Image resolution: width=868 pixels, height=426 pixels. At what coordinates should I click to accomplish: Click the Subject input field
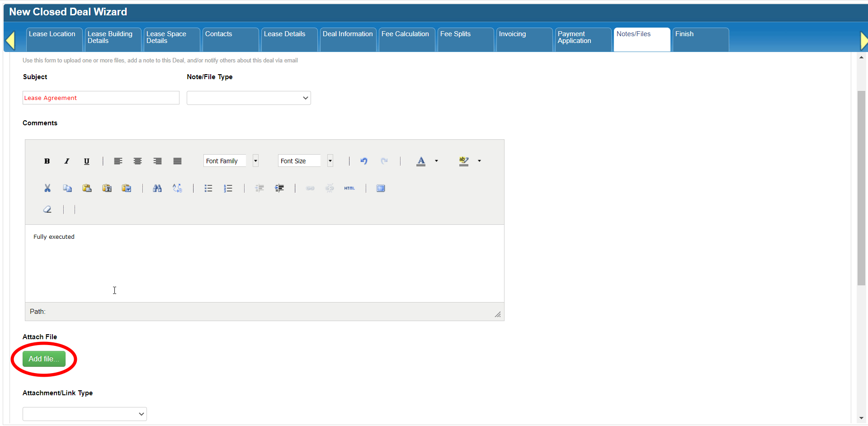(101, 98)
